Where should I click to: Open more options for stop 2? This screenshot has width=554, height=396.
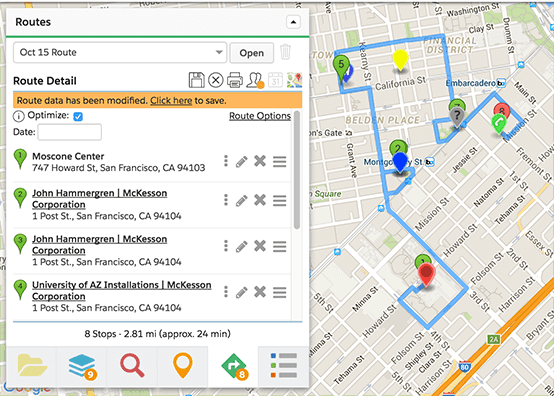pyautogui.click(x=226, y=200)
